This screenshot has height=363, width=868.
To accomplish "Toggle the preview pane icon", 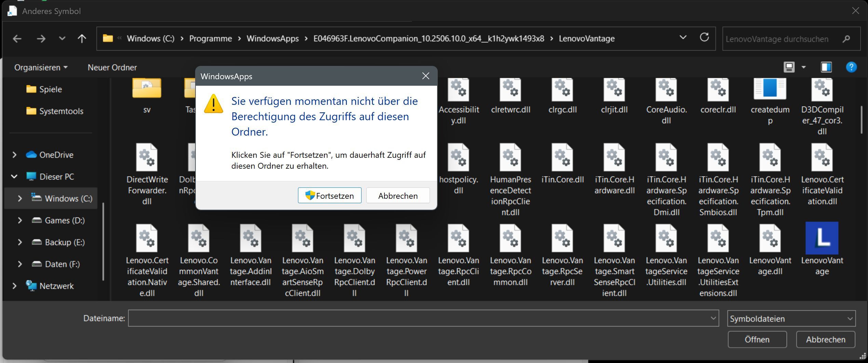I will click(826, 67).
